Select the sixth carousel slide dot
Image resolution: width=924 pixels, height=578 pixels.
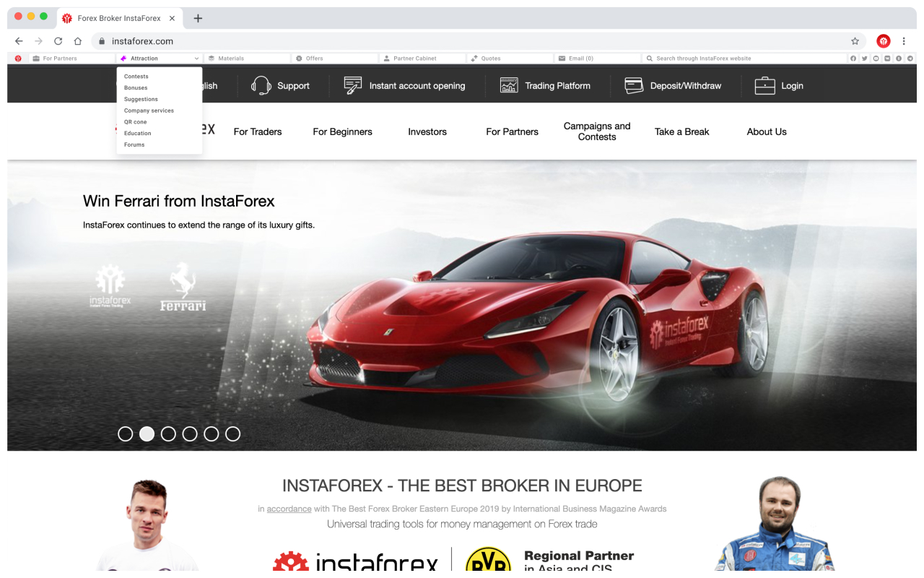[x=232, y=433]
